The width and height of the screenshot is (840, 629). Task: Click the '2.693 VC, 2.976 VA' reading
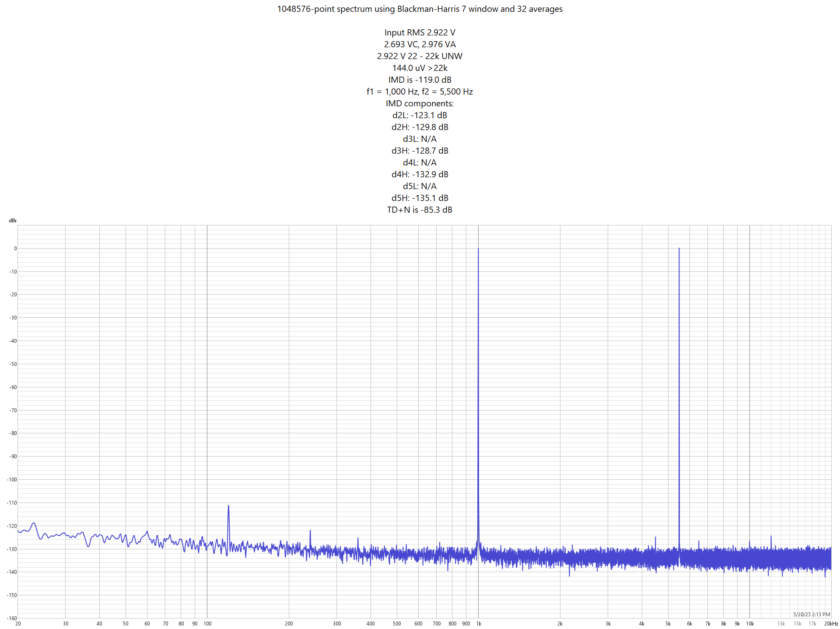coord(420,45)
